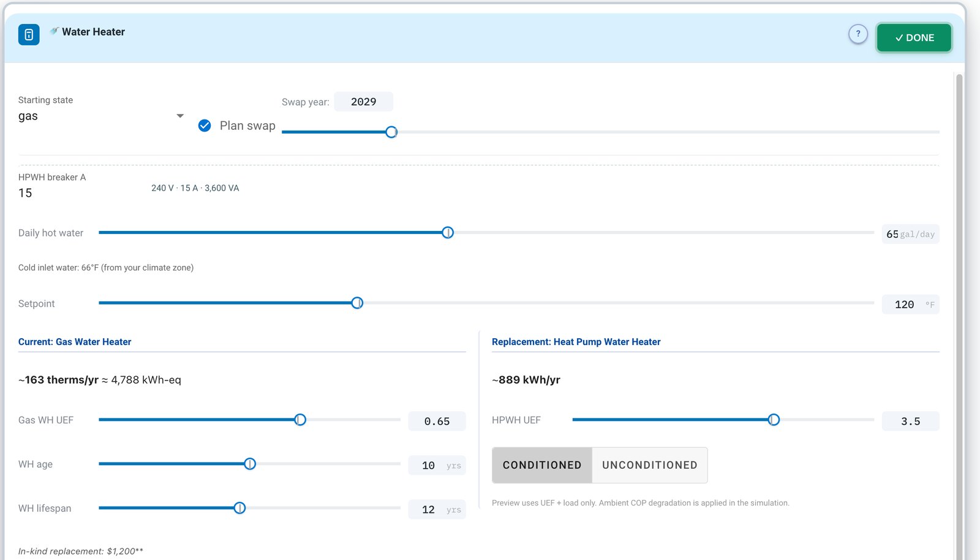Click the 12 yrs WH lifespan field
The height and width of the screenshot is (560, 980).
click(x=437, y=510)
